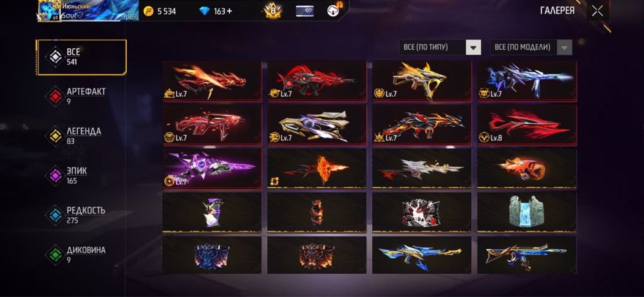Select the white deer gloo wall skin

[x=422, y=213]
